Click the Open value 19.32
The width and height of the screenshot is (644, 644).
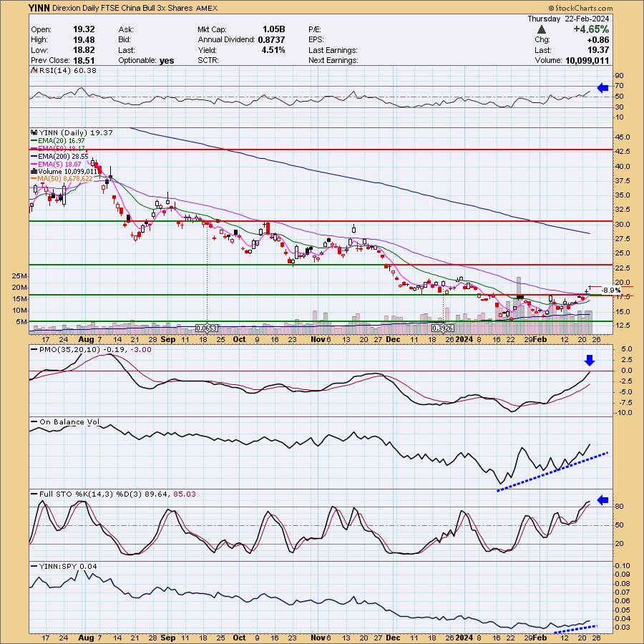84,29
